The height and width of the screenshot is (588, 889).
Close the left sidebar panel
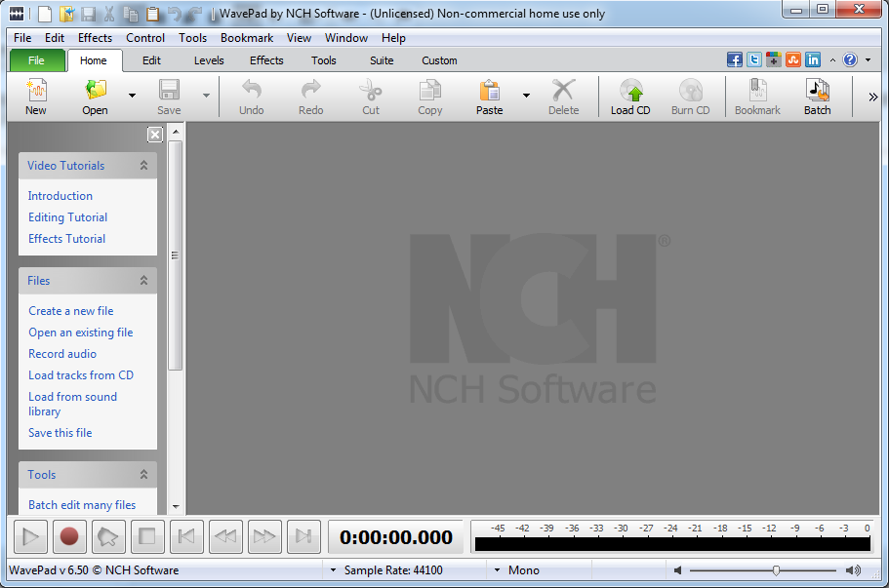pyautogui.click(x=155, y=135)
